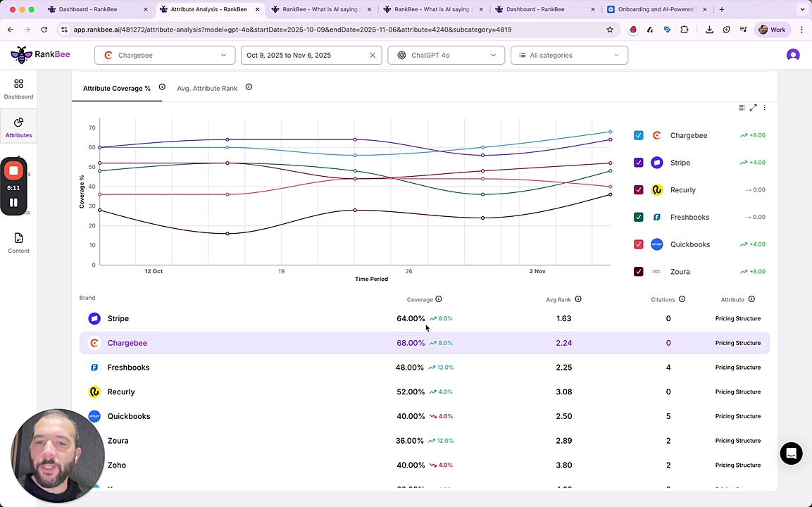Toggle the Zoura legend checkbox
The image size is (812, 507).
coord(638,272)
